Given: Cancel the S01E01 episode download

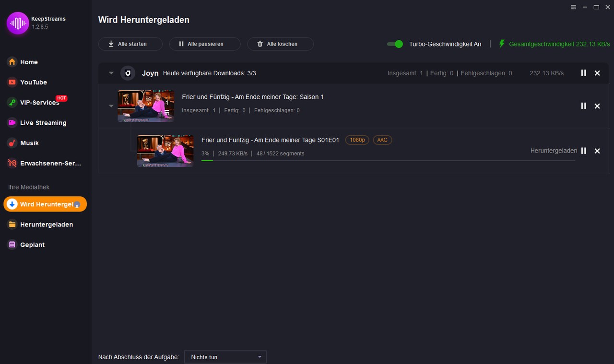Looking at the screenshot, I should point(597,151).
